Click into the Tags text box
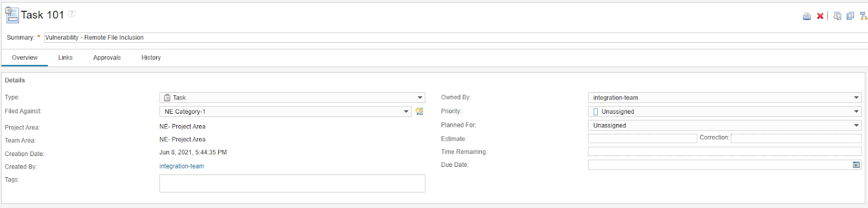 (292, 184)
